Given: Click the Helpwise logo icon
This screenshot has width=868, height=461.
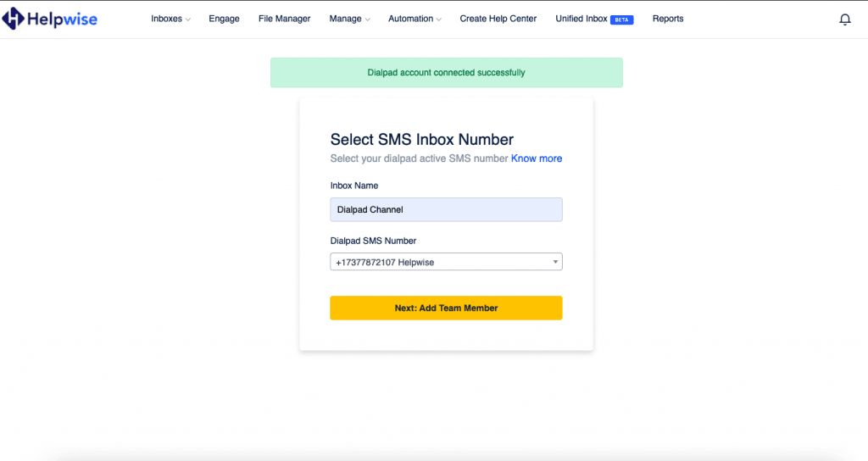Looking at the screenshot, I should (14, 19).
